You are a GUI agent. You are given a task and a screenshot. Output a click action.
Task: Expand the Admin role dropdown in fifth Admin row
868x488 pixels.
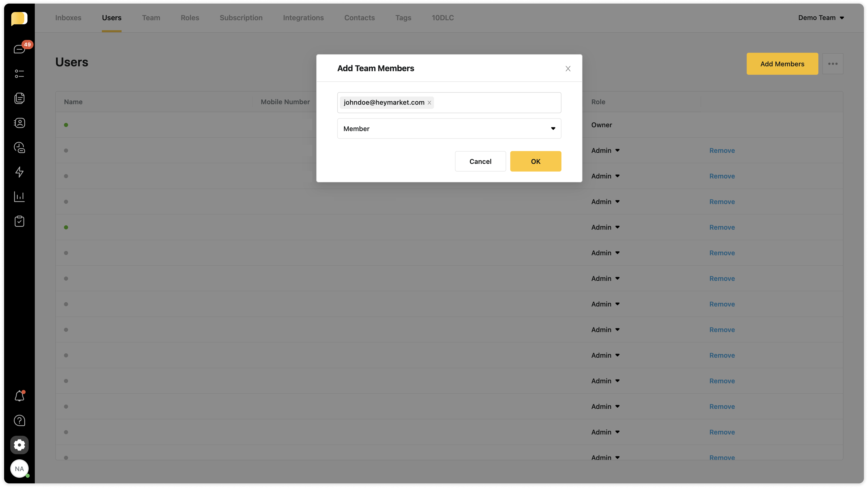605,253
